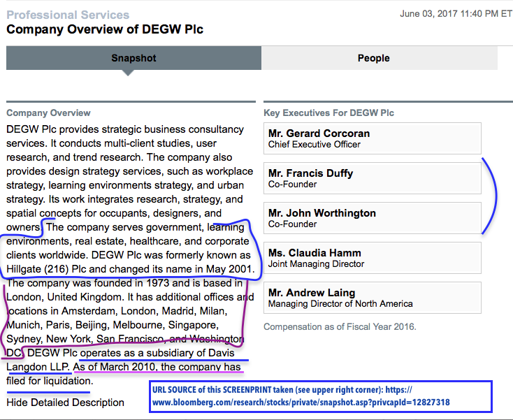Click the blue URL SOURCE annotation box
The width and height of the screenshot is (513, 420).
[321, 396]
